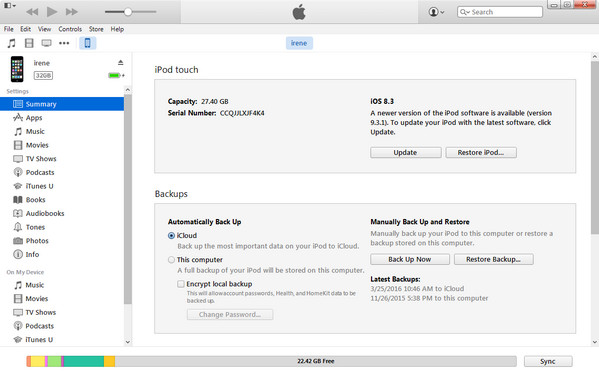Open the TV Shows icon in toolbar
Screen dimensions: 599x376
click(x=47, y=43)
